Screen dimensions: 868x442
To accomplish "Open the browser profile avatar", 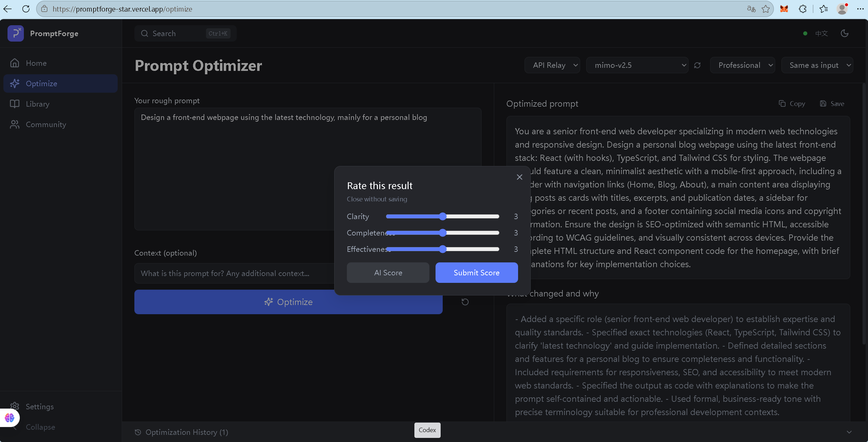I will [842, 9].
